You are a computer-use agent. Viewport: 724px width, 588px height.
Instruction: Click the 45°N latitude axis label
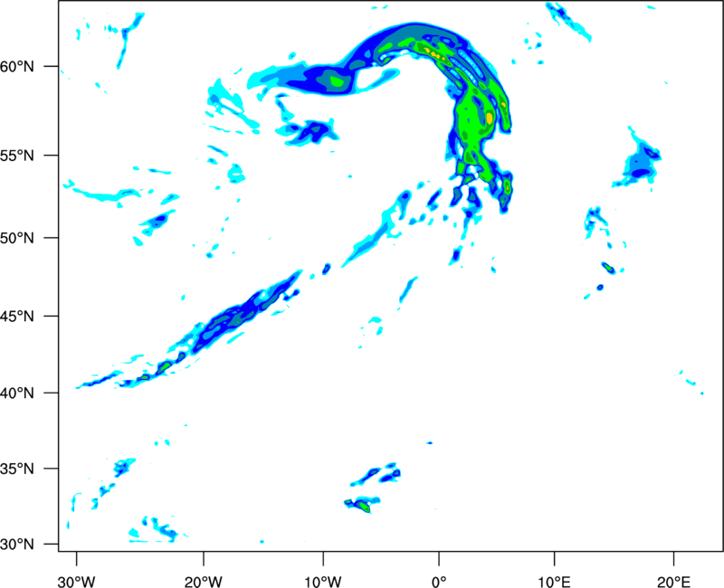click(17, 317)
